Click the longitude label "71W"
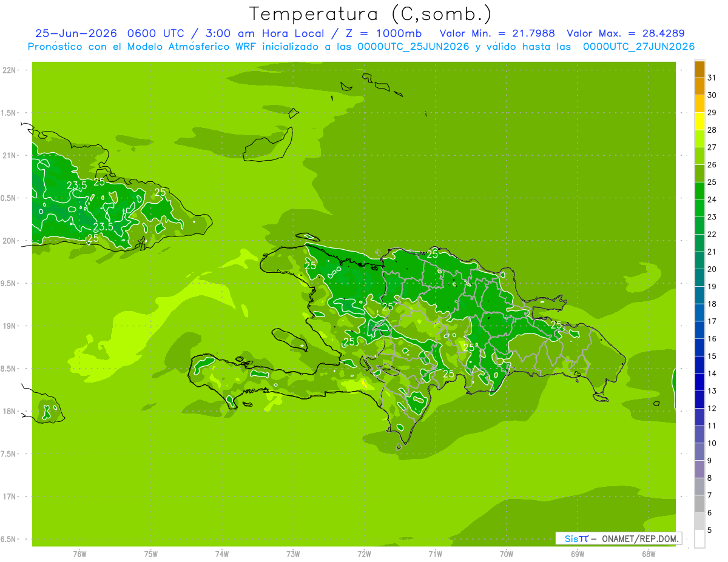This screenshot has height=562, width=728. (x=435, y=554)
